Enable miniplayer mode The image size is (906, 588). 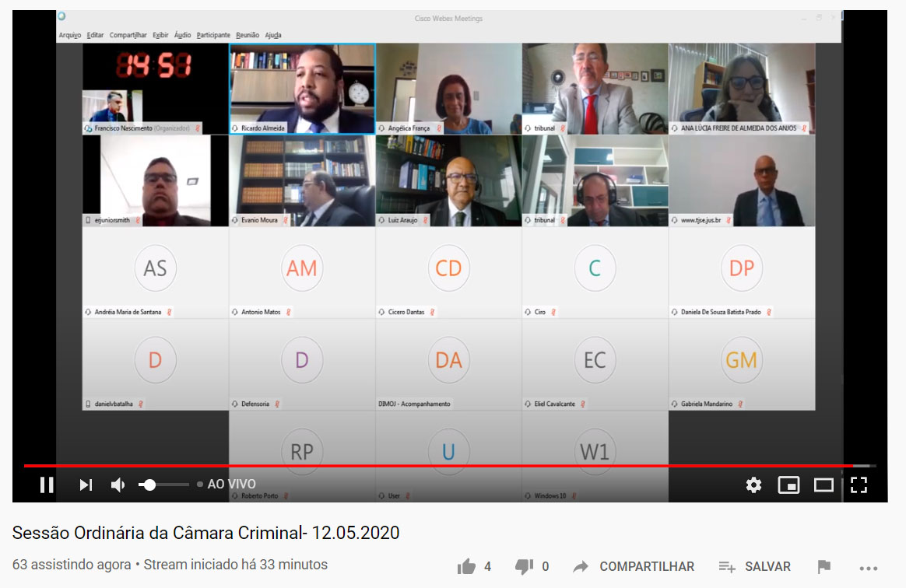(788, 485)
